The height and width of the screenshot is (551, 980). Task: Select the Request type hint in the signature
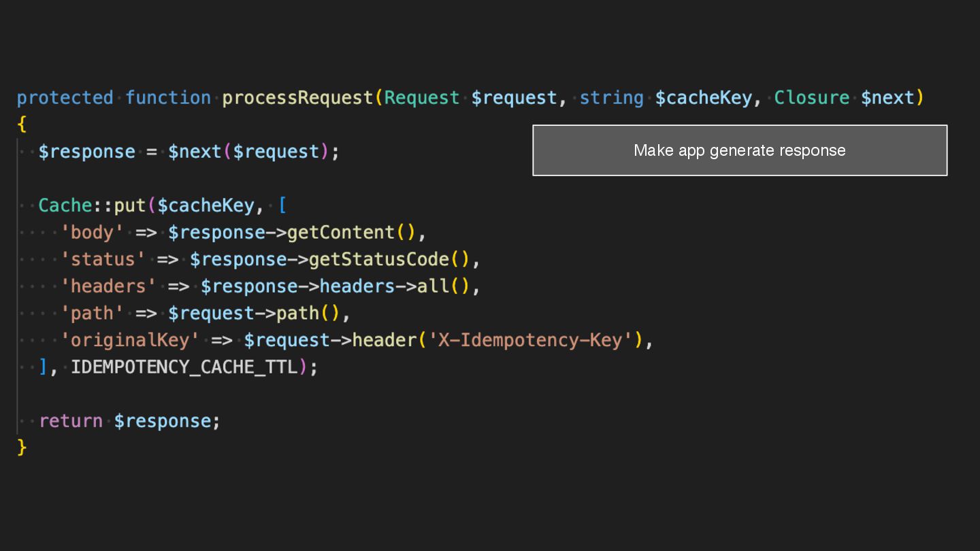[x=422, y=98]
